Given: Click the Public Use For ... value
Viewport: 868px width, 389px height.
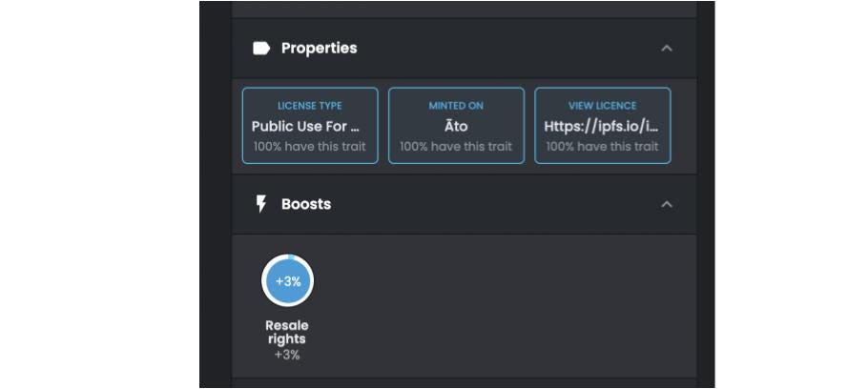Looking at the screenshot, I should [305, 126].
